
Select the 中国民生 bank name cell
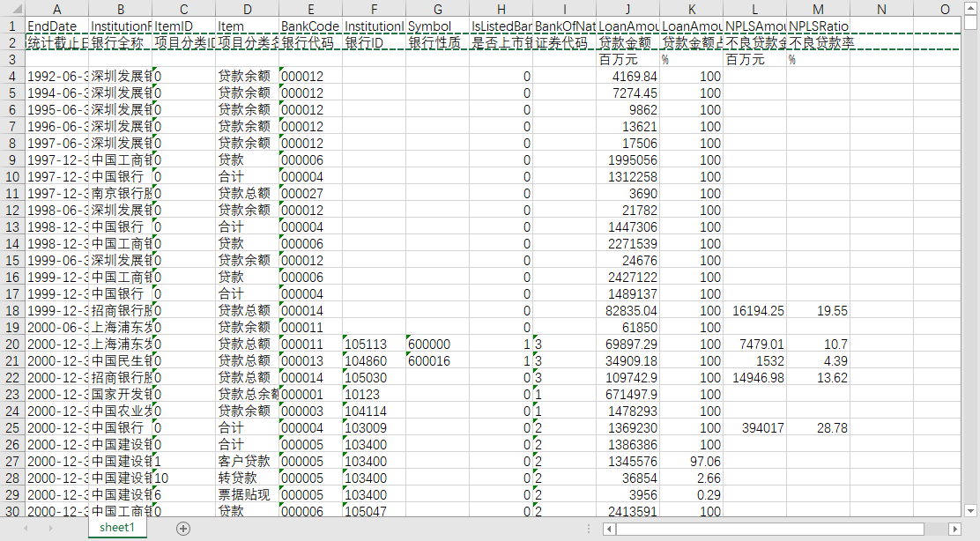(x=121, y=361)
